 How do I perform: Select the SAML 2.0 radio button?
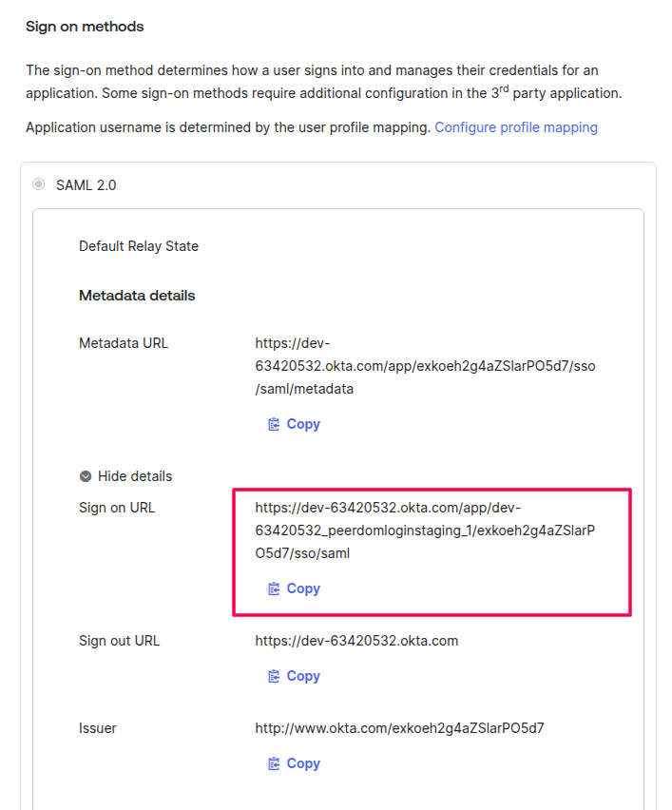point(39,184)
